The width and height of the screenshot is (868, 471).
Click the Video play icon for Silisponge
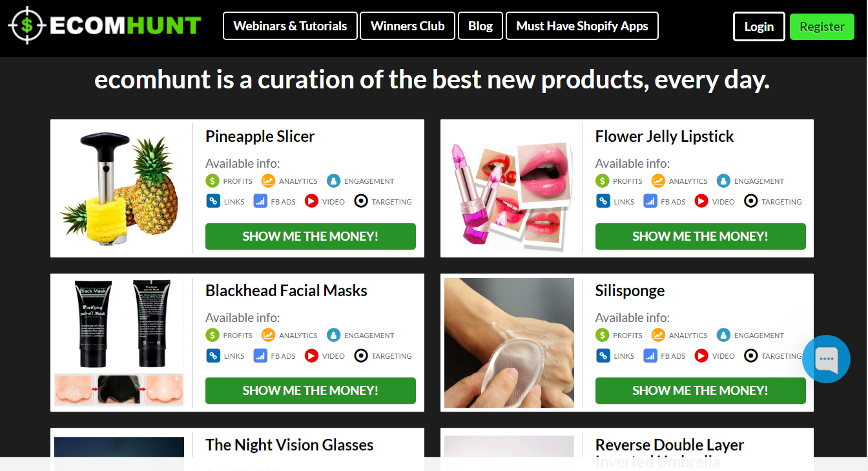[701, 356]
